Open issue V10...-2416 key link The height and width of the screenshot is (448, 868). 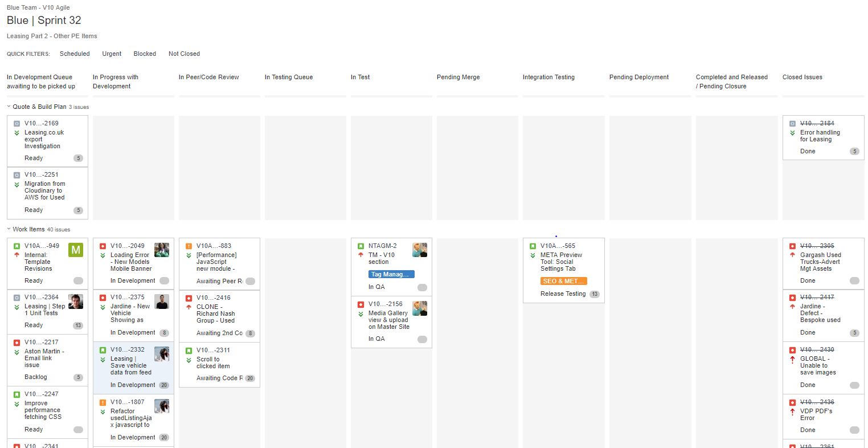(214, 298)
